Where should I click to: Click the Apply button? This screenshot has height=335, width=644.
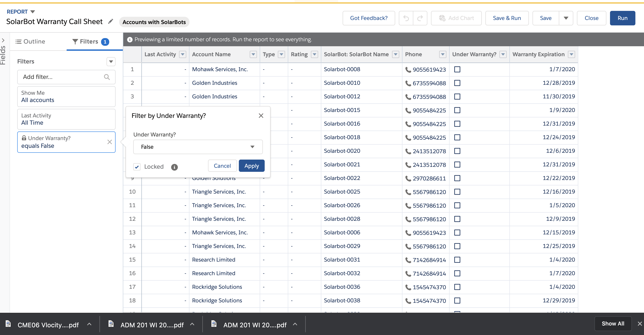[252, 166]
